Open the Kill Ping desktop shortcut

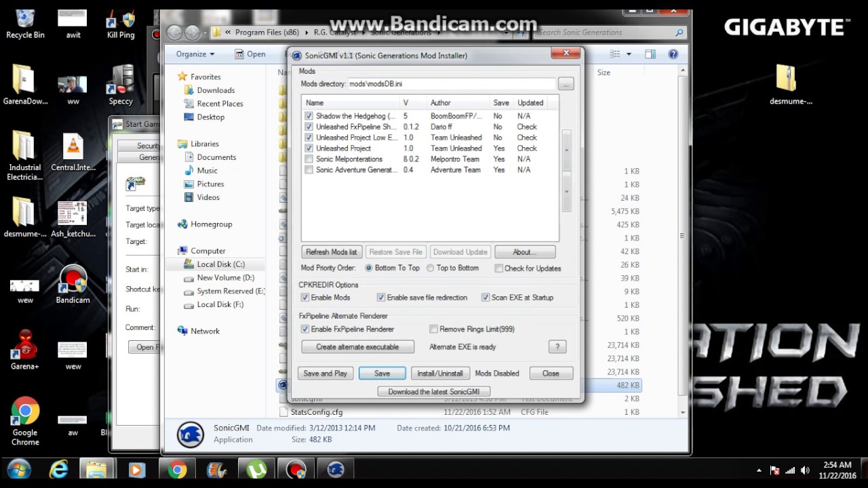click(121, 23)
